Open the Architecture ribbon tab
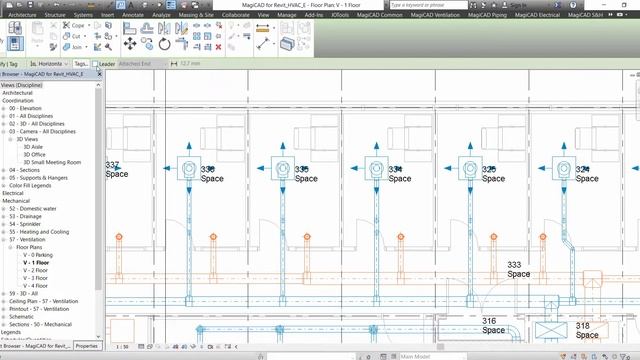 point(22,15)
